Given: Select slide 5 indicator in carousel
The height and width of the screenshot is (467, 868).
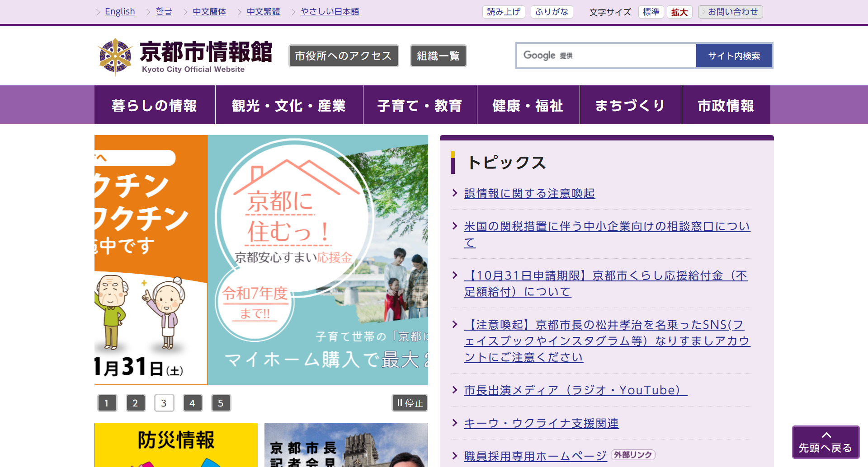Looking at the screenshot, I should pos(221,403).
